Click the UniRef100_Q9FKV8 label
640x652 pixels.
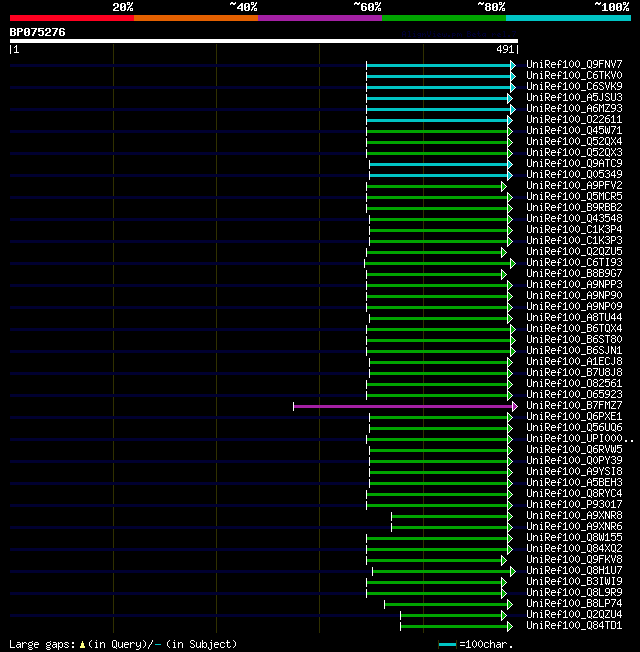(574, 560)
